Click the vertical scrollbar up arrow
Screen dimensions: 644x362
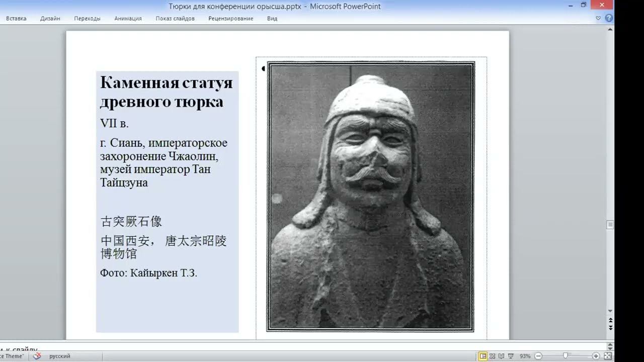610,30
